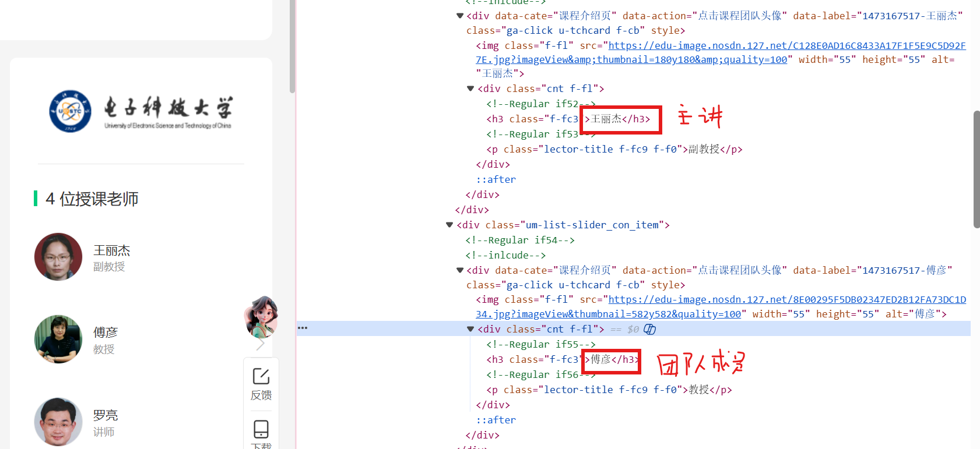This screenshot has width=980, height=449.
Task: Select the Regular if52 comment node
Action: (x=541, y=104)
